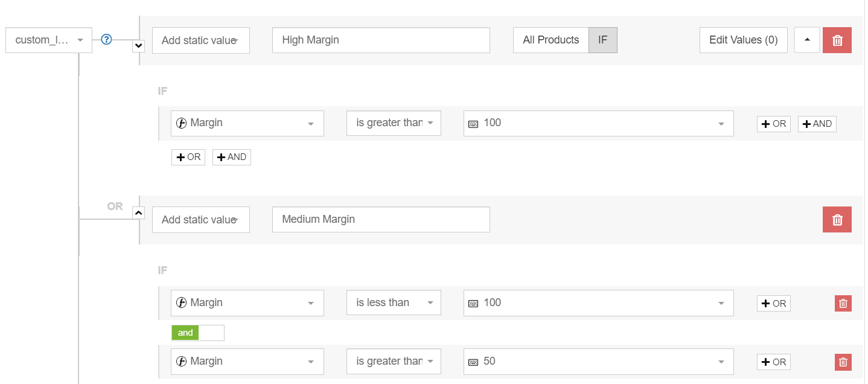868x384 pixels.
Task: Add OR to the Margin greater than 50 row
Action: [774, 362]
